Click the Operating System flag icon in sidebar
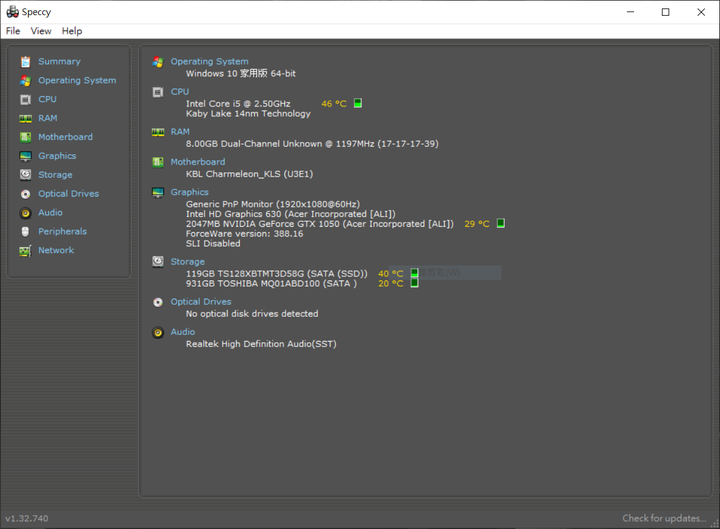 pos(26,81)
